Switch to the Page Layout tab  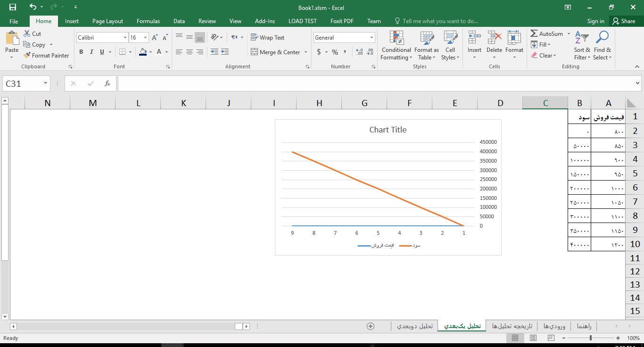click(x=107, y=21)
